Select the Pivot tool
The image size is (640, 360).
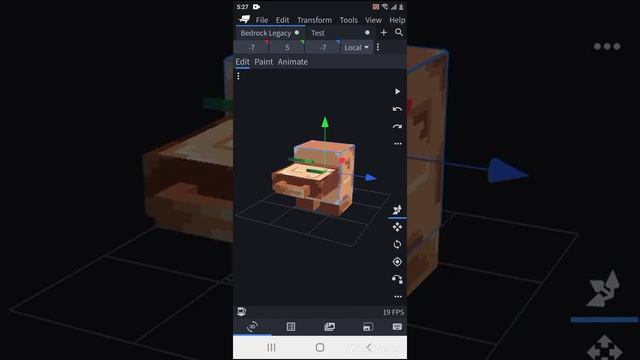tap(397, 262)
